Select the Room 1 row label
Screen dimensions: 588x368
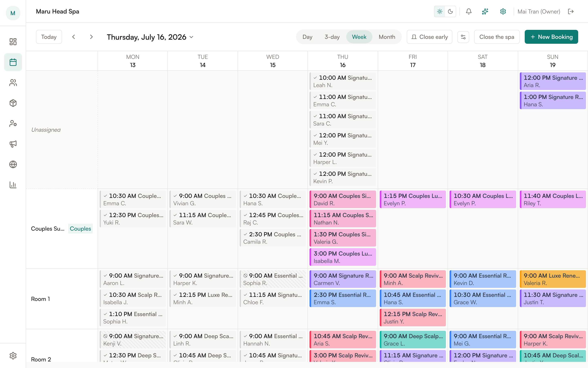coord(40,299)
